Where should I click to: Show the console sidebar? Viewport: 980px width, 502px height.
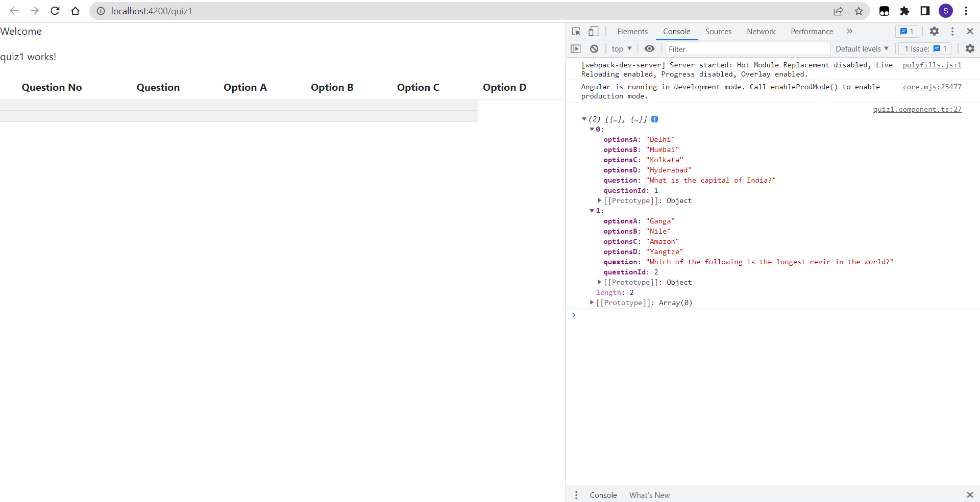(x=576, y=49)
